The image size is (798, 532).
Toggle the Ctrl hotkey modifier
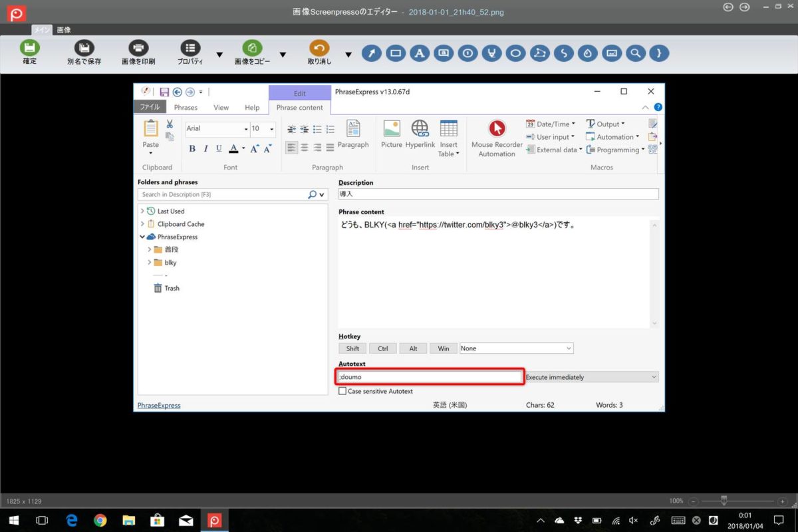click(x=383, y=348)
